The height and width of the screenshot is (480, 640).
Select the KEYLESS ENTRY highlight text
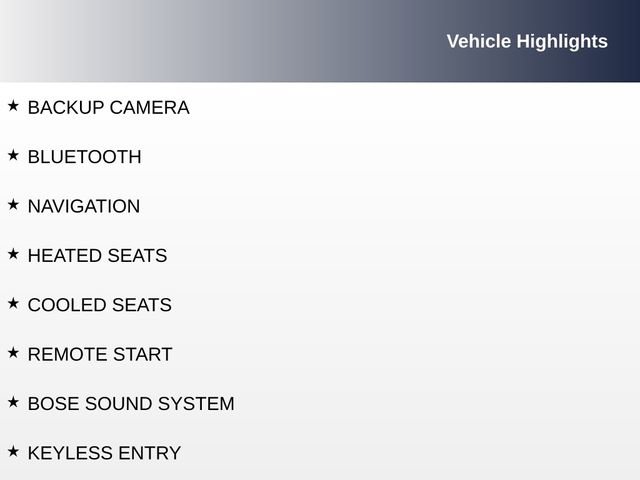pyautogui.click(x=104, y=454)
